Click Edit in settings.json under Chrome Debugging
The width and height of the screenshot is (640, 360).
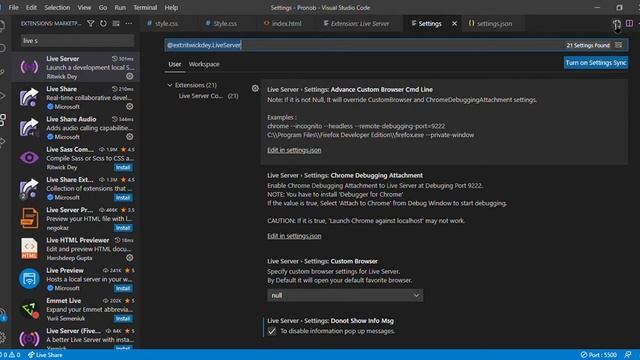tap(294, 236)
